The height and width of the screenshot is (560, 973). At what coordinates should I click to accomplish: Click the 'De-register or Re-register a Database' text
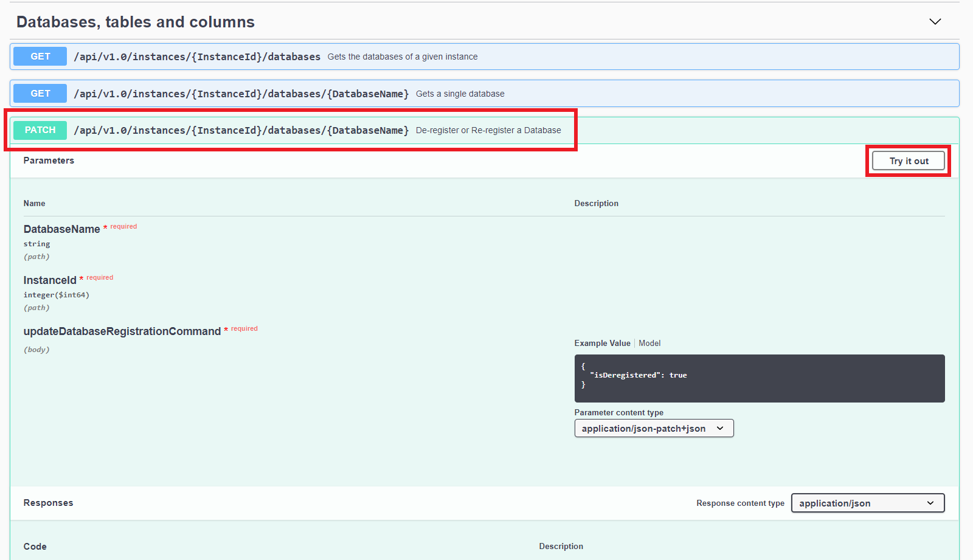point(488,130)
